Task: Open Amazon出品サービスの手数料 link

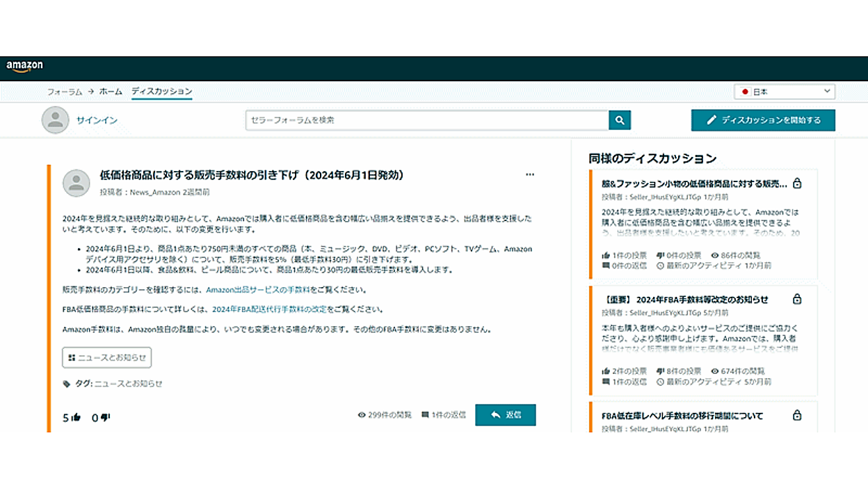Action: 258,290
